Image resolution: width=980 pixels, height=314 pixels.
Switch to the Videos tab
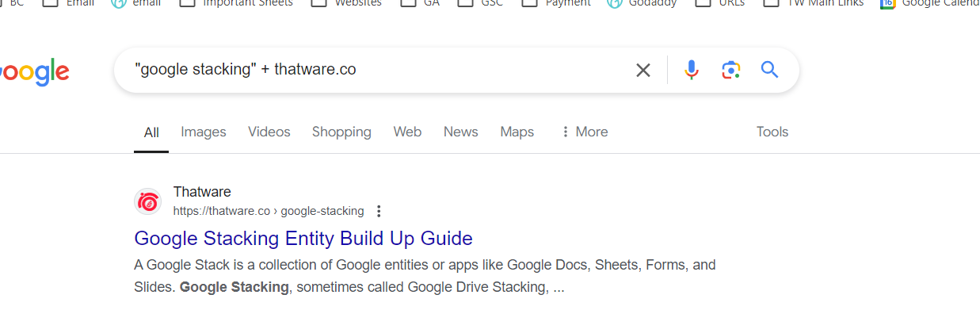269,132
